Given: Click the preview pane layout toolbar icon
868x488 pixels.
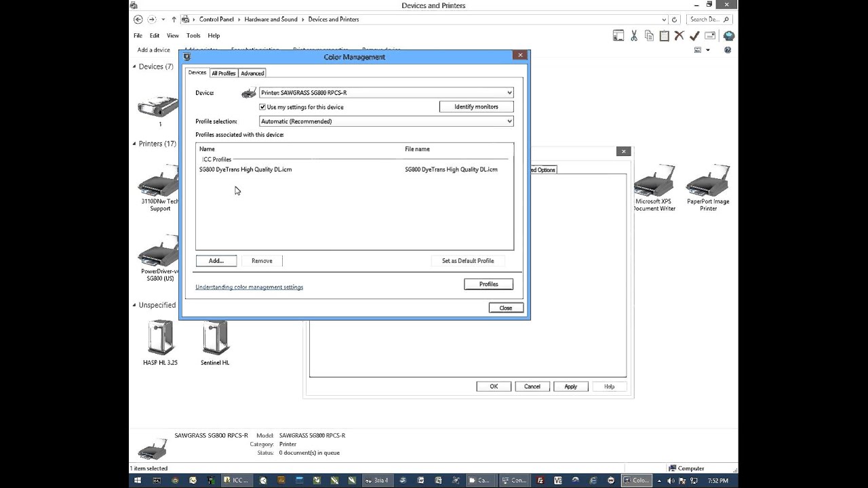Looking at the screenshot, I should coord(618,36).
